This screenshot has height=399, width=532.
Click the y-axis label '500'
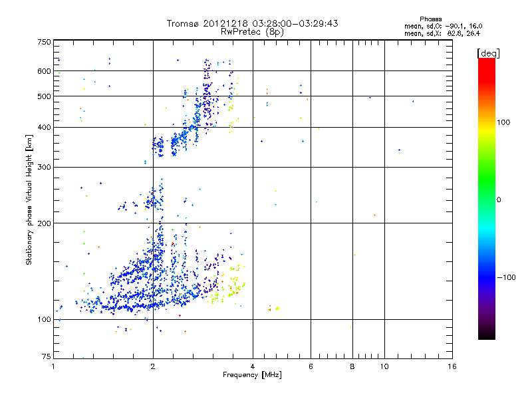[x=44, y=96]
